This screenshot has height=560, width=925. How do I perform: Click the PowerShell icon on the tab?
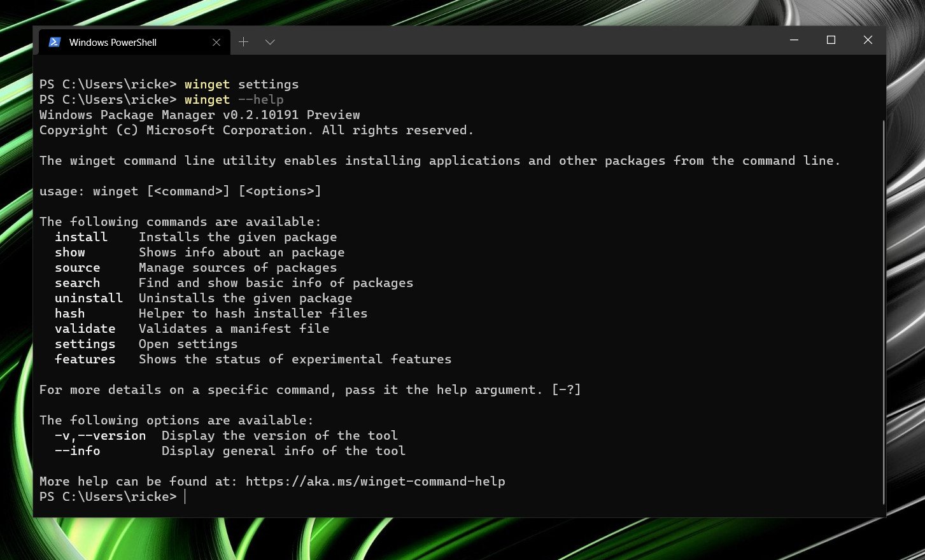pyautogui.click(x=55, y=42)
